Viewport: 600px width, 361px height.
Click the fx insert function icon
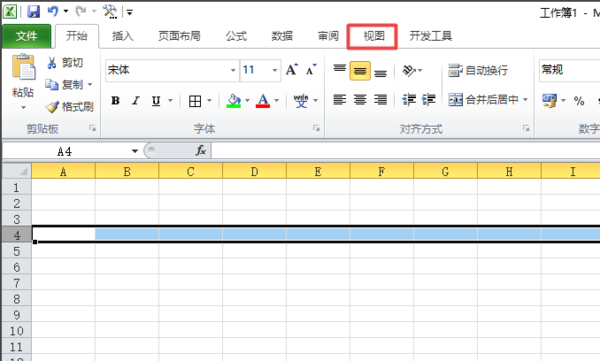pos(201,150)
